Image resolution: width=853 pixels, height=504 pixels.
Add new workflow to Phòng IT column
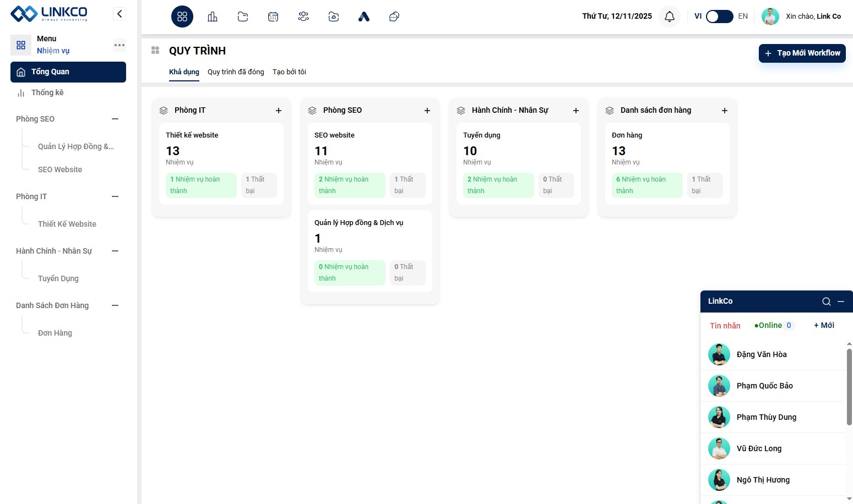point(279,111)
